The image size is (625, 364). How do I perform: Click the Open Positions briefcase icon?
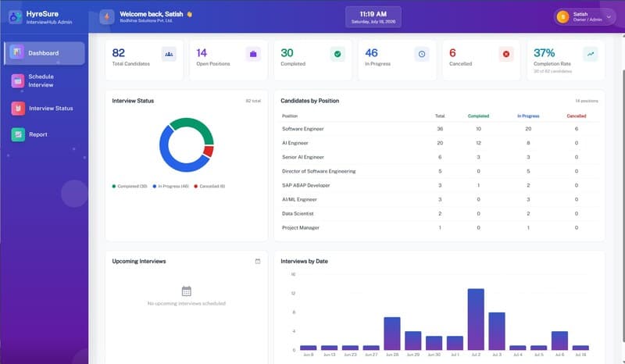253,54
